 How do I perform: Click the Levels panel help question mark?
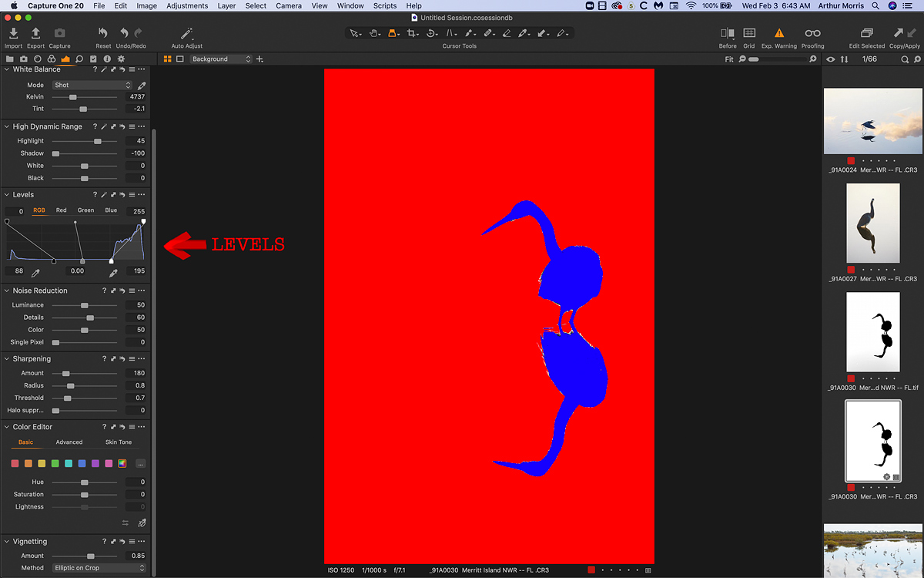(x=95, y=195)
